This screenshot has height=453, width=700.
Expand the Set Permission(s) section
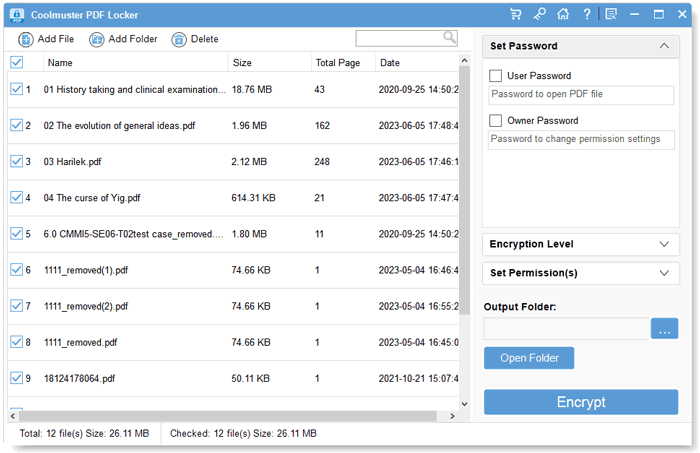click(580, 273)
